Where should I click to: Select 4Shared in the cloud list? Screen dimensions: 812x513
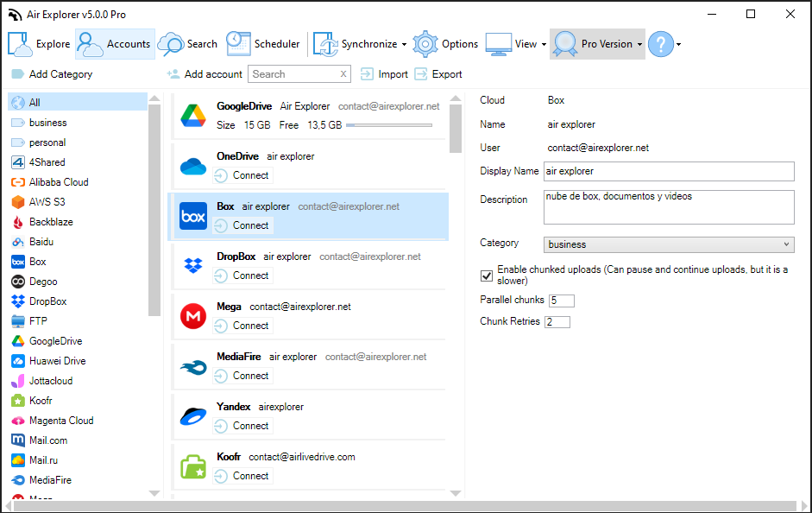78,162
